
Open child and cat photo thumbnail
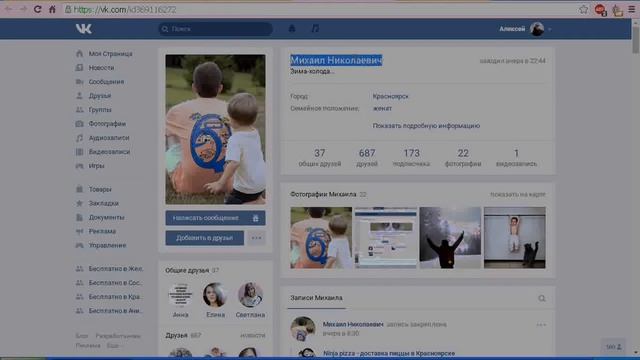515,238
